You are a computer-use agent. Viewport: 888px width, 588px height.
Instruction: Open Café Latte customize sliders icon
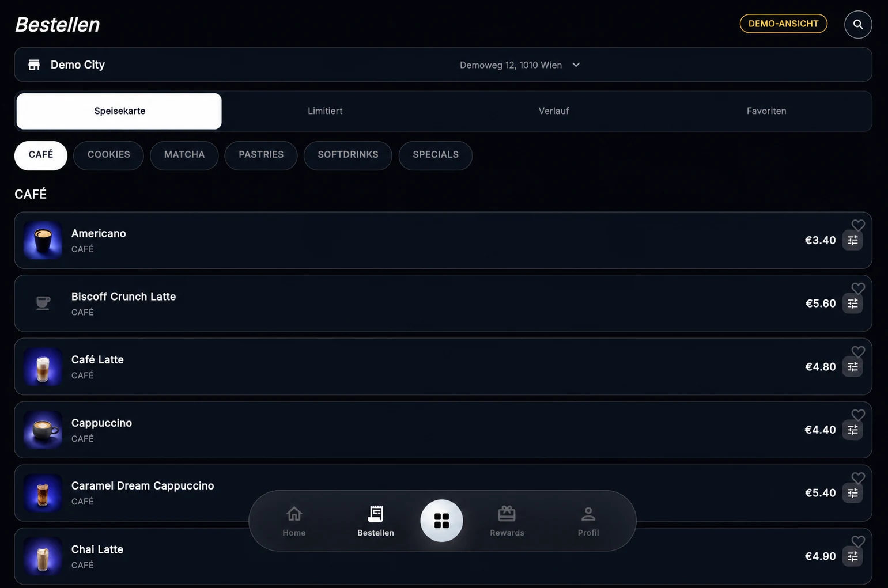tap(853, 367)
